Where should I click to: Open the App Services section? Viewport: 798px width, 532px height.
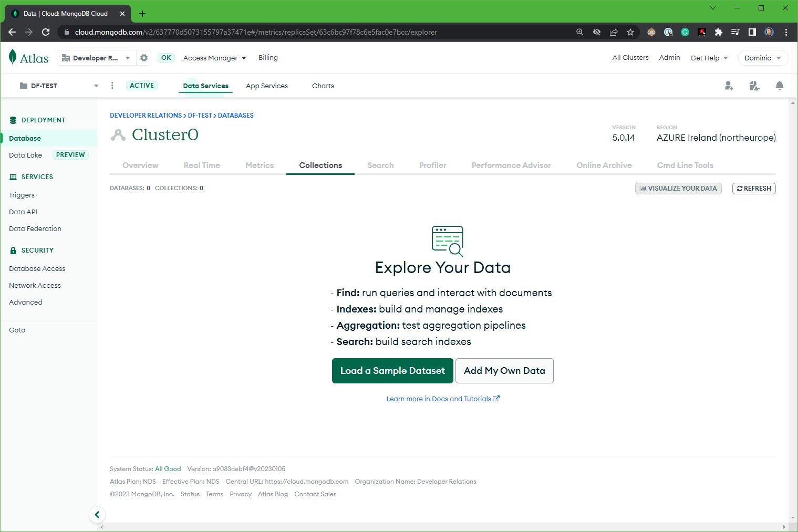click(266, 86)
